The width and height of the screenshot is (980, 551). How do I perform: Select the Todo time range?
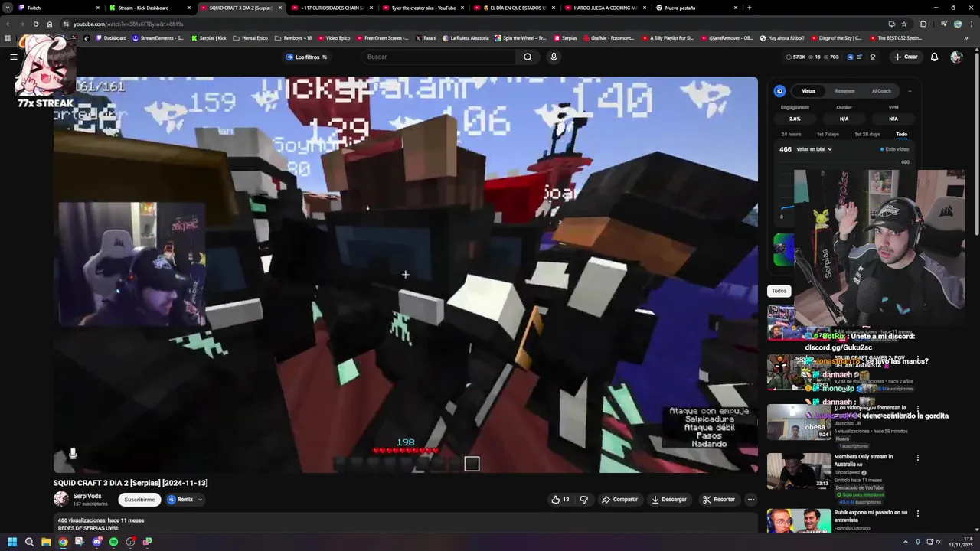(902, 134)
